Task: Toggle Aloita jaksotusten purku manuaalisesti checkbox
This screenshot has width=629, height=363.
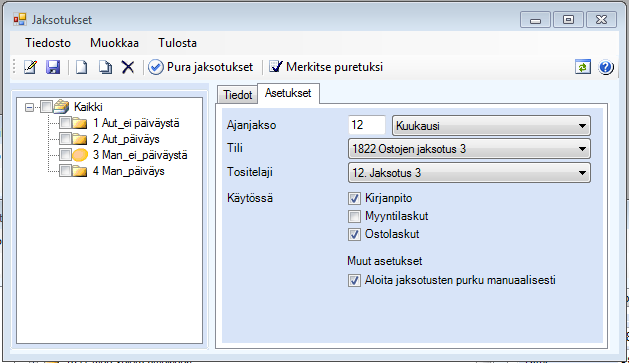Action: pos(354,280)
